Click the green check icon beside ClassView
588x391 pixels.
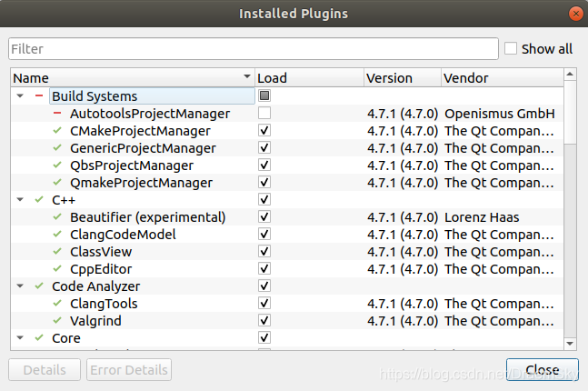57,251
